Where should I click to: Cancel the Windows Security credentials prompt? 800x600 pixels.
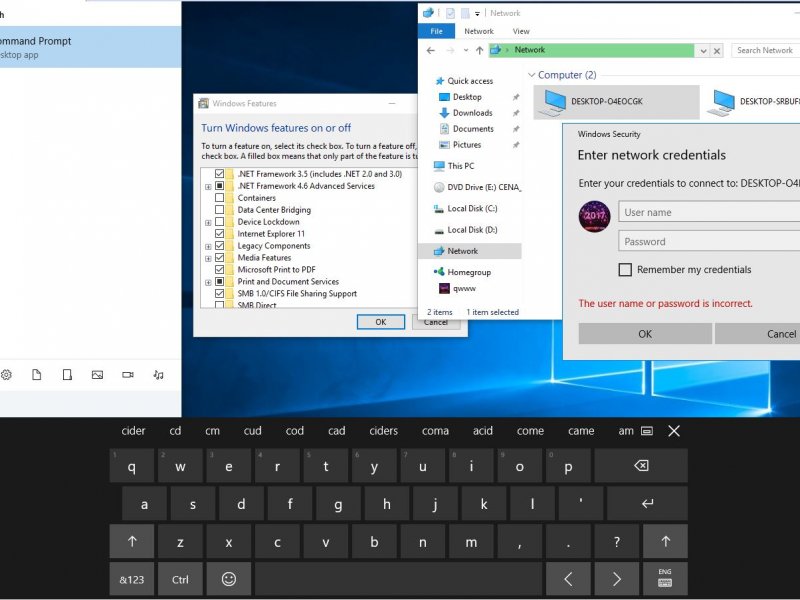[x=757, y=334]
